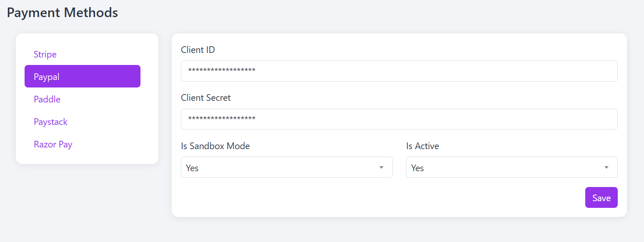This screenshot has height=242, width=644.
Task: Click the Is Active label
Action: (423, 146)
